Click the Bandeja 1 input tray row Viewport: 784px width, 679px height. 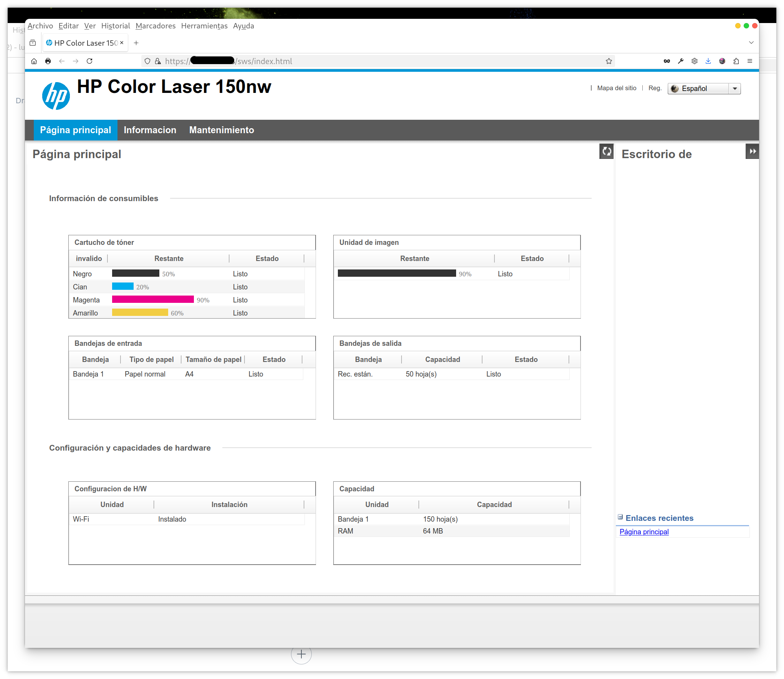(186, 374)
